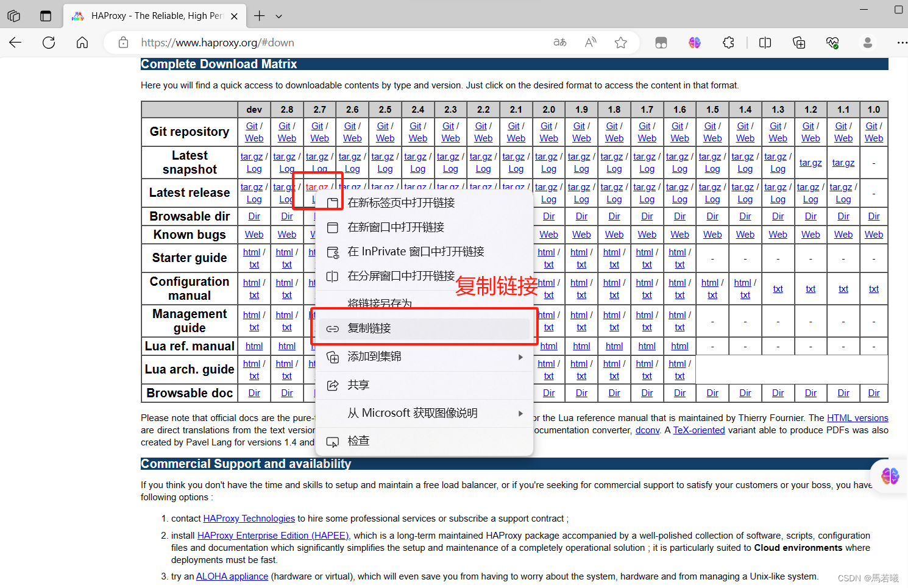Viewport: 908px width, 588px height.
Task: Open Collections toolbar icon
Action: (799, 43)
